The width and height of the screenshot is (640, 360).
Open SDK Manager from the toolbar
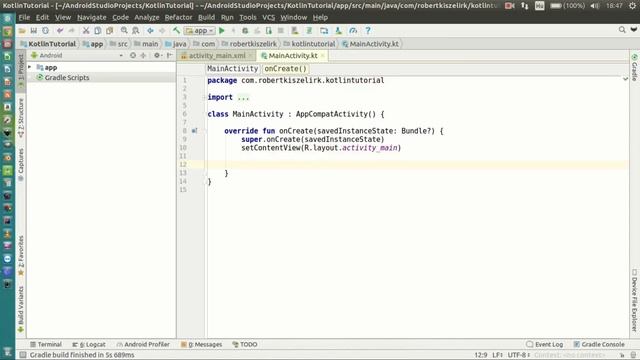pos(338,31)
